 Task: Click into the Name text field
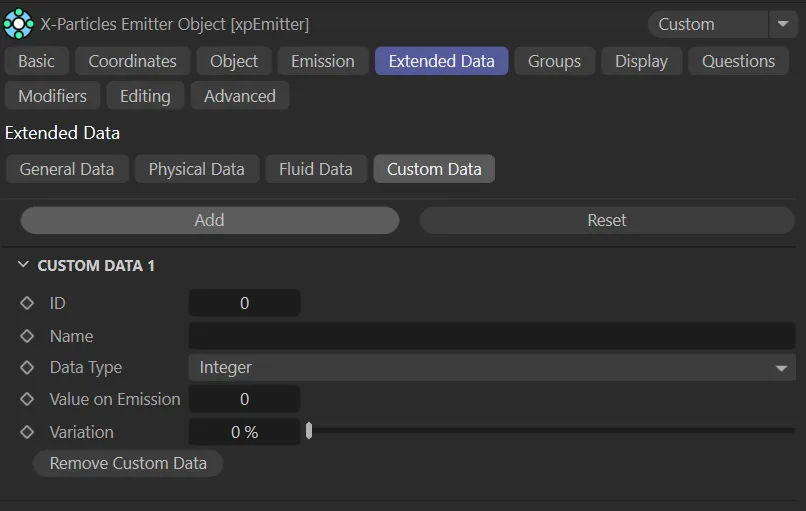(491, 336)
